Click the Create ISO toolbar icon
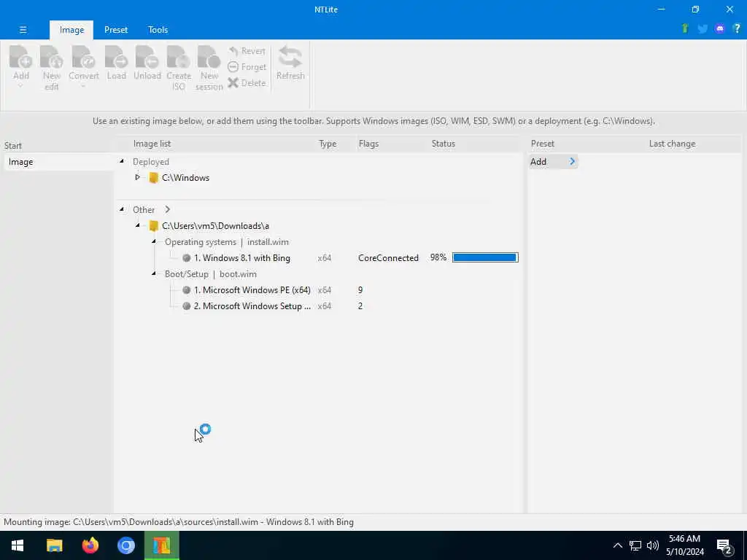 [x=179, y=57]
